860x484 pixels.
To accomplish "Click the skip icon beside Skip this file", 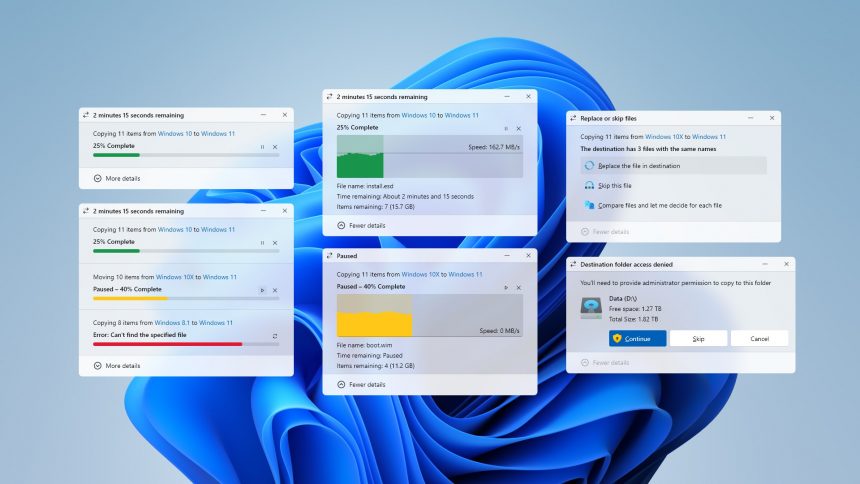I will pyautogui.click(x=589, y=185).
